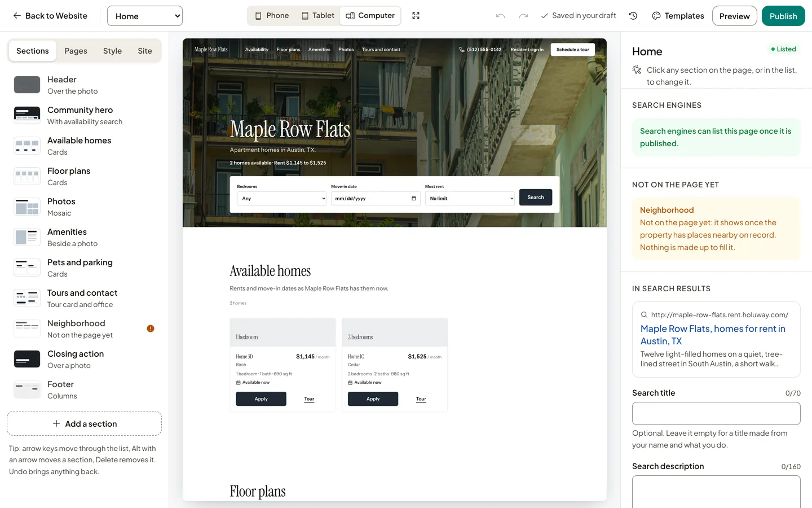Click the calendar icon on Home 1C card
Screen dimensions: 812x508
(x=350, y=383)
